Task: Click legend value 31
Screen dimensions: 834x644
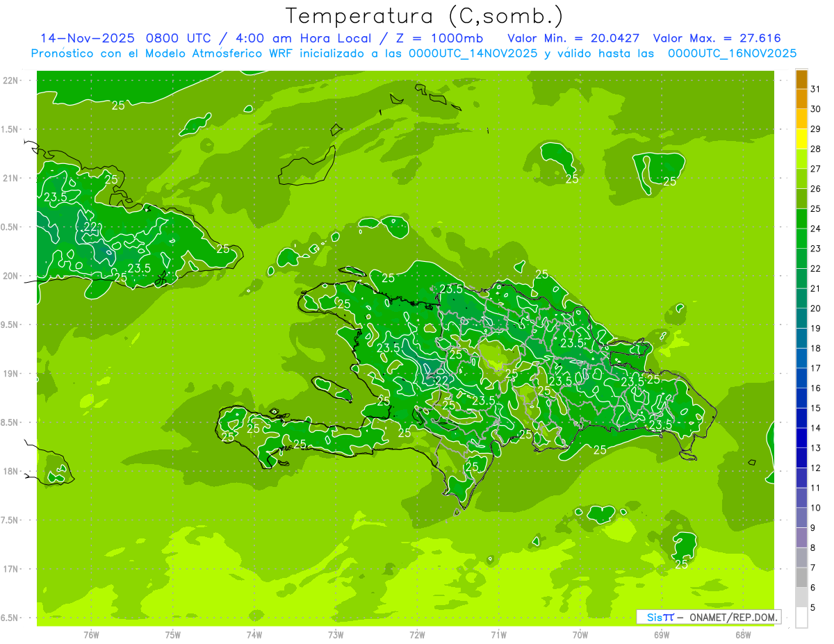Action: pos(816,89)
